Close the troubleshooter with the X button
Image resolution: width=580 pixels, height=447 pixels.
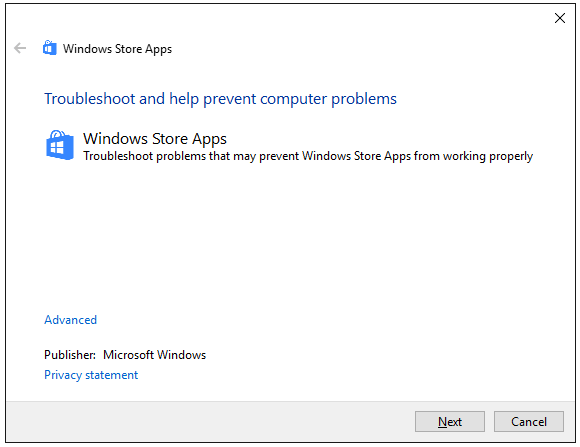560,18
